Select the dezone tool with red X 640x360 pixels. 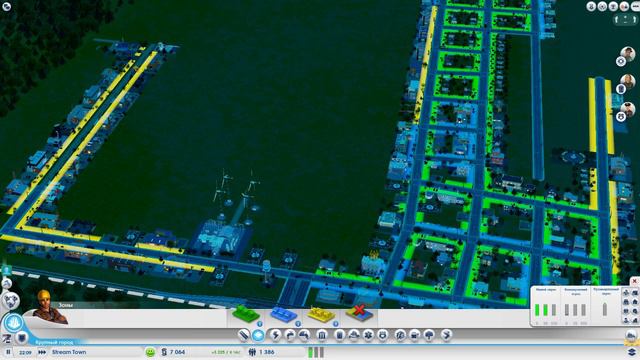pyautogui.click(x=359, y=313)
